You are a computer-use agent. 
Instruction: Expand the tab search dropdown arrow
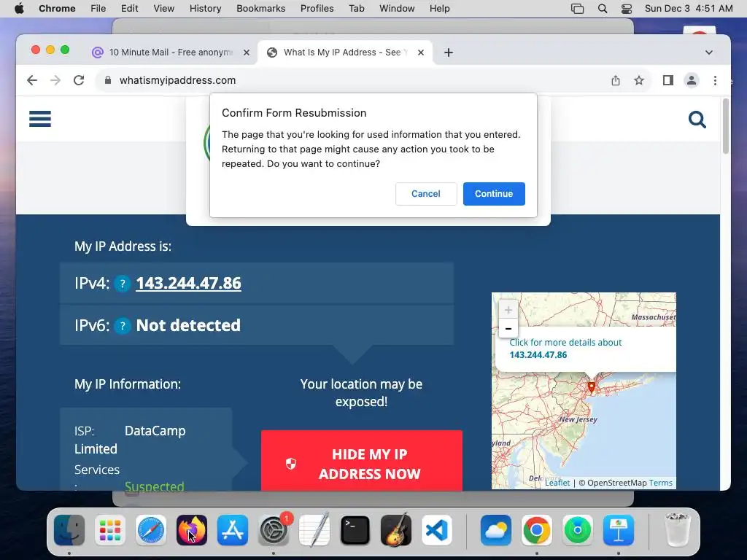(709, 52)
